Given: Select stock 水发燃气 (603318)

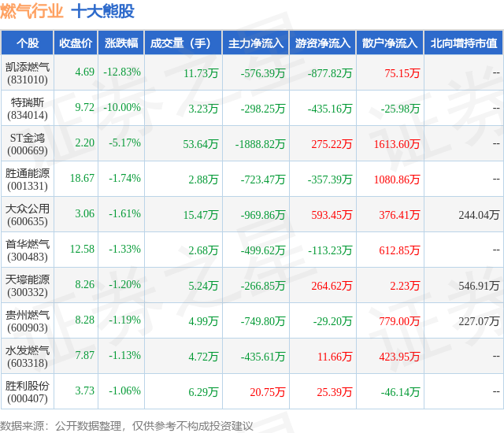Looking at the screenshot, I should coord(28,356).
